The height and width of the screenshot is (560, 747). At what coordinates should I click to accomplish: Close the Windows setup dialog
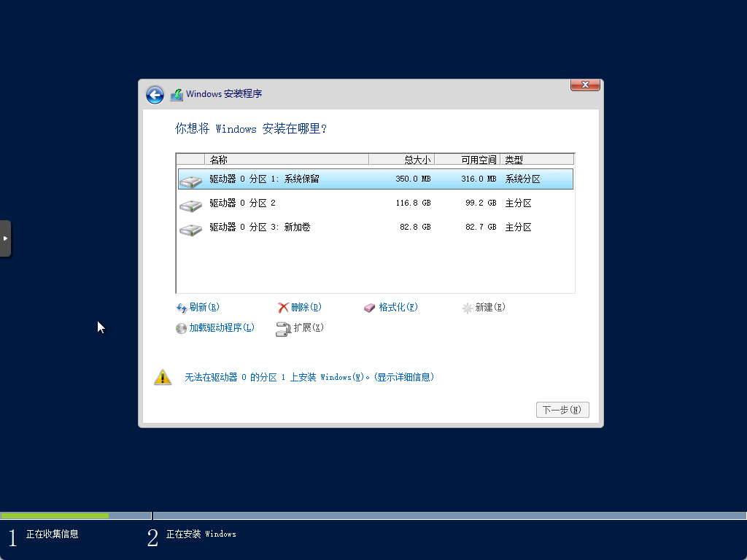tap(586, 85)
